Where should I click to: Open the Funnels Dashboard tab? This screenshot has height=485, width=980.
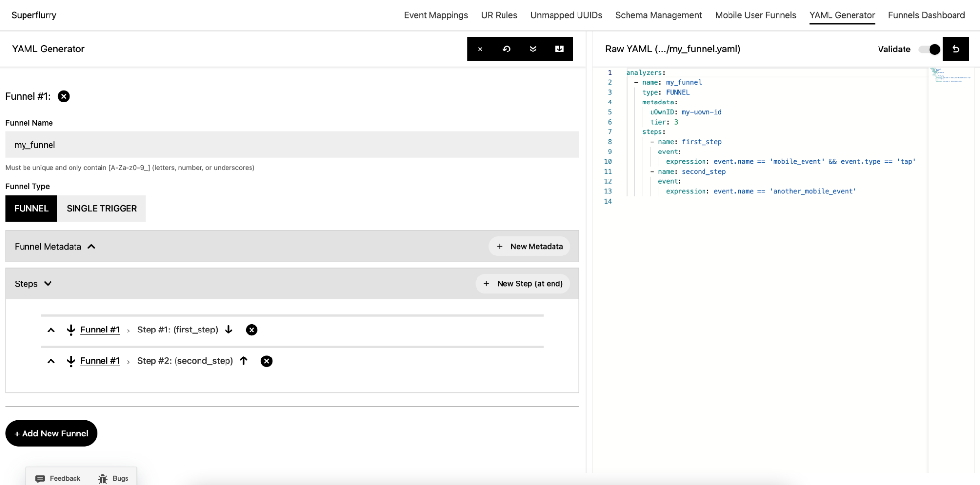(926, 15)
